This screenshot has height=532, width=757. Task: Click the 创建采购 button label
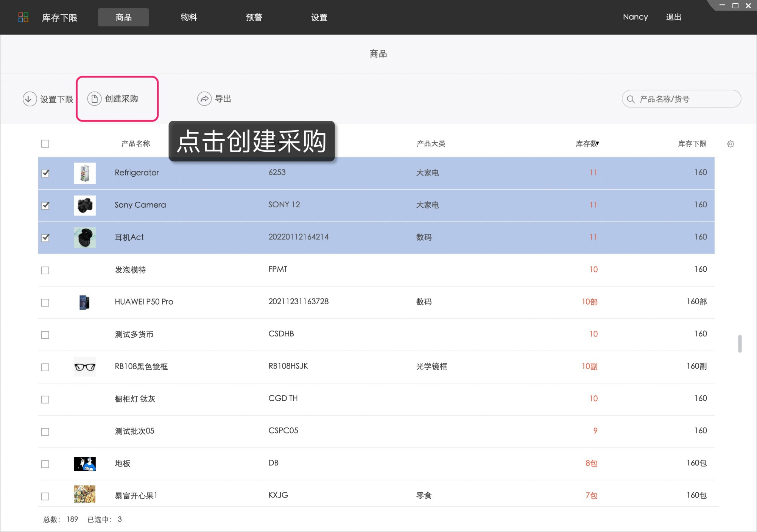(121, 99)
